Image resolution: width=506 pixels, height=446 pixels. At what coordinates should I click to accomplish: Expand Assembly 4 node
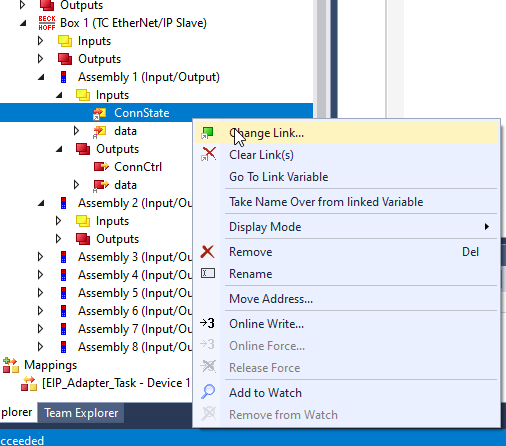pyautogui.click(x=41, y=275)
